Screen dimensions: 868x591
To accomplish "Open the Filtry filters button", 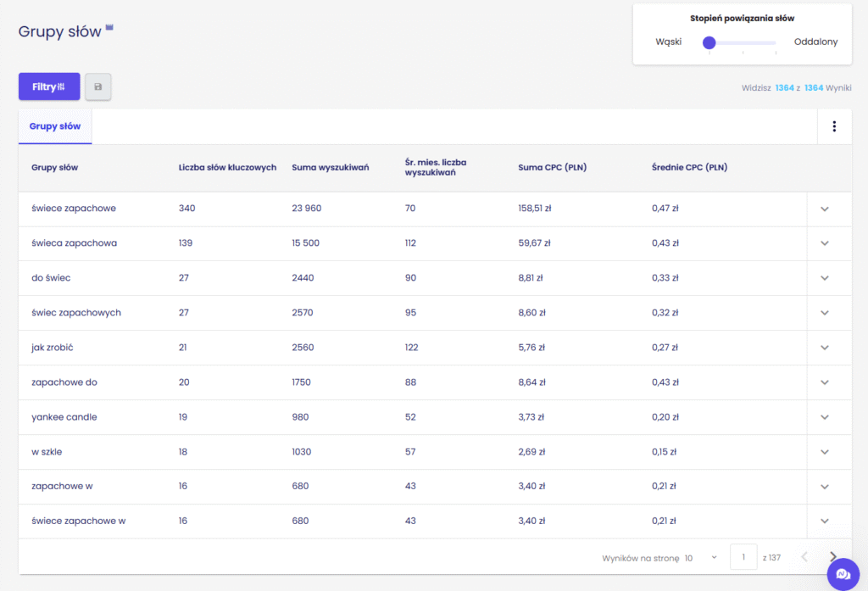I will click(x=49, y=86).
